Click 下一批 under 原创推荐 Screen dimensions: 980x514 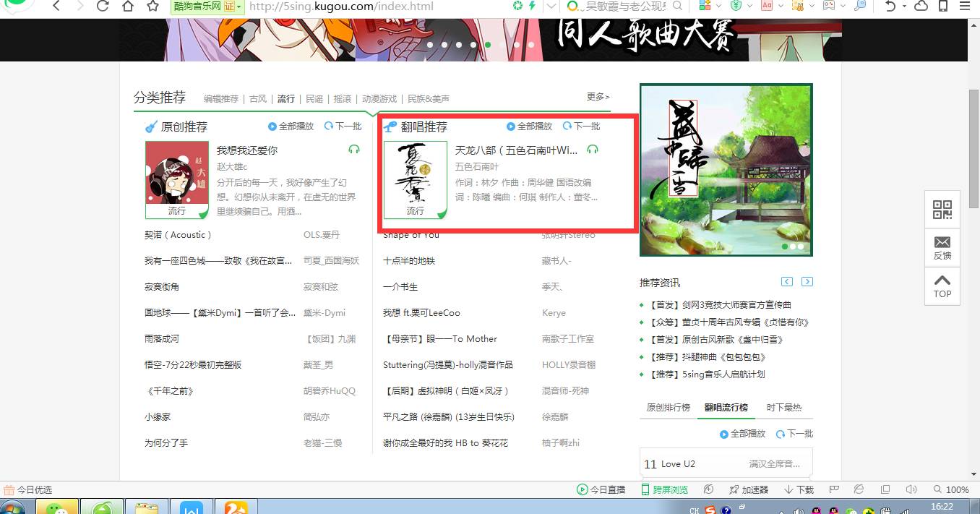tap(343, 126)
